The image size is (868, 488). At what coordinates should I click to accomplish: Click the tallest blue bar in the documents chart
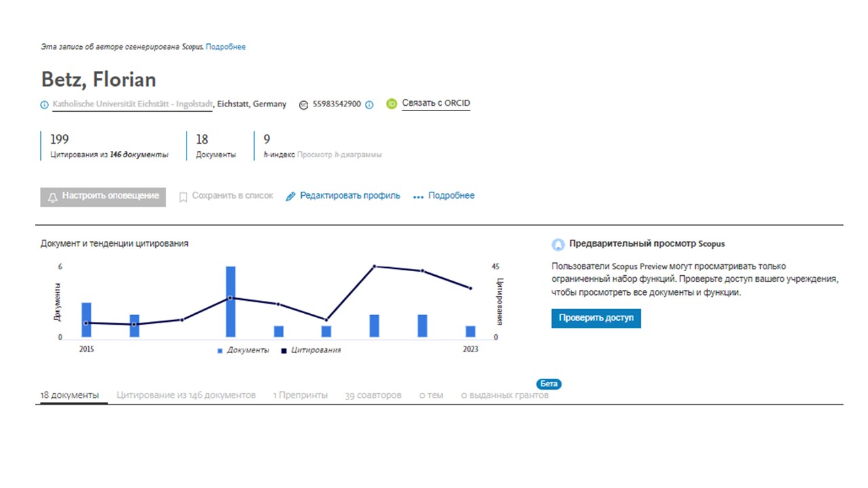click(x=231, y=302)
